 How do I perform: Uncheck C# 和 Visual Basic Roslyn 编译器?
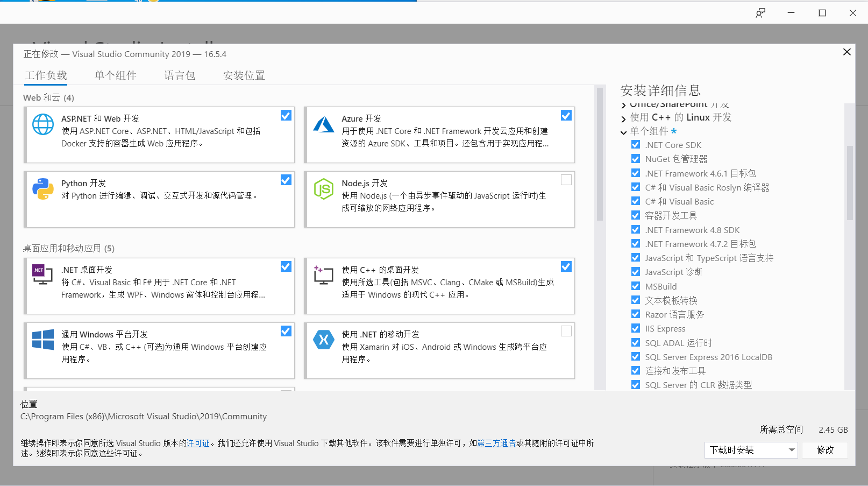(x=636, y=187)
